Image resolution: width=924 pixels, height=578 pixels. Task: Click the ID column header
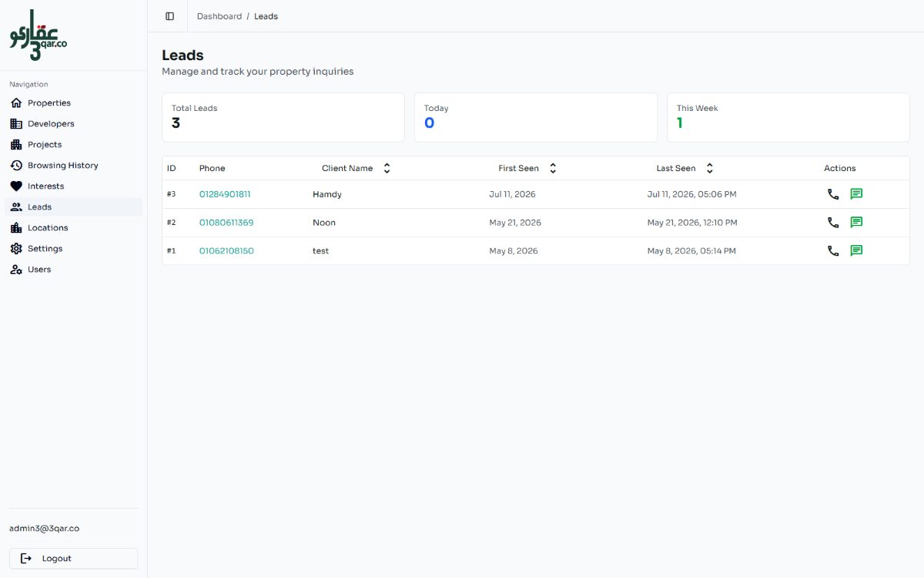172,168
